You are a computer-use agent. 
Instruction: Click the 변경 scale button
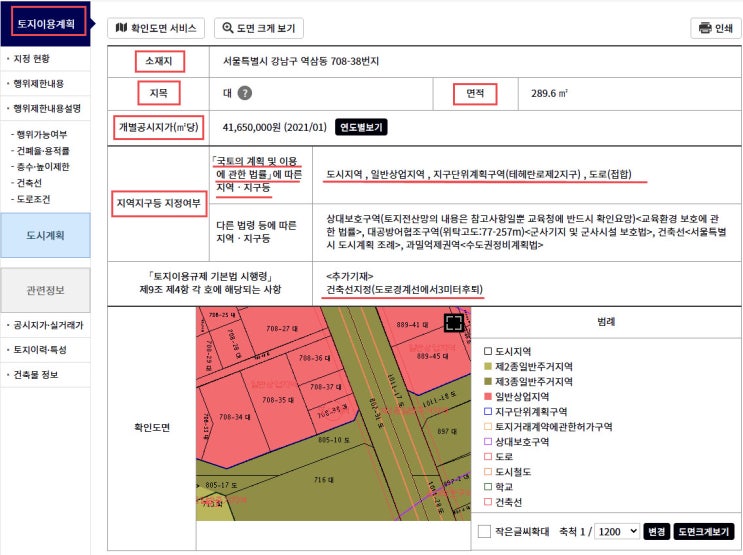click(x=657, y=531)
